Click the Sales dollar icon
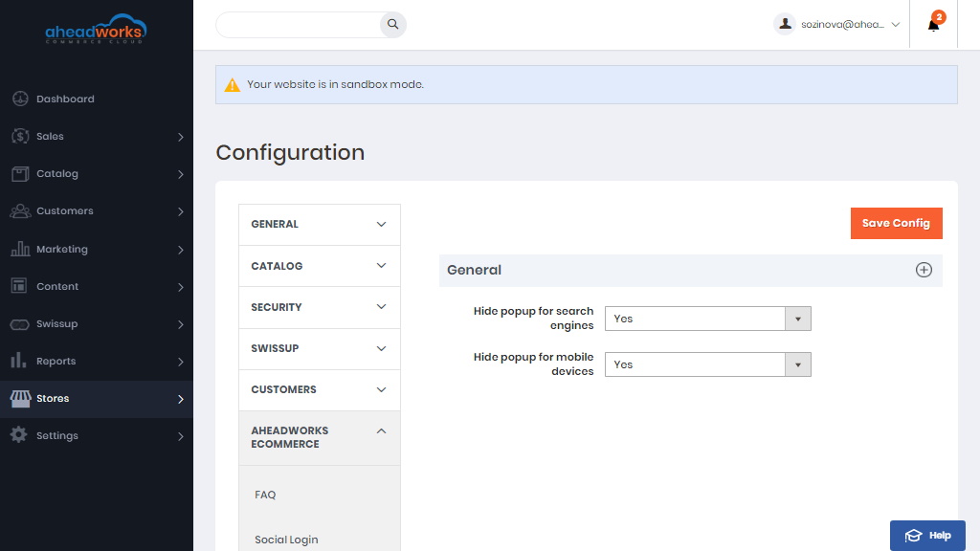Screen dimensions: 980x551 point(20,136)
